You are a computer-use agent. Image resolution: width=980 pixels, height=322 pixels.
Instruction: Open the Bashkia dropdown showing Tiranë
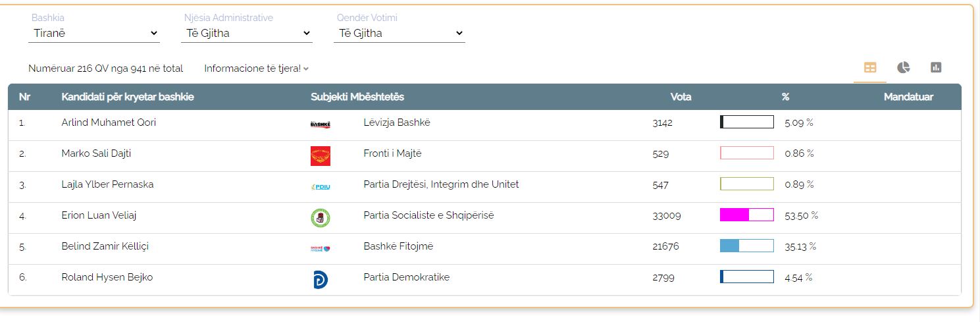pos(94,33)
